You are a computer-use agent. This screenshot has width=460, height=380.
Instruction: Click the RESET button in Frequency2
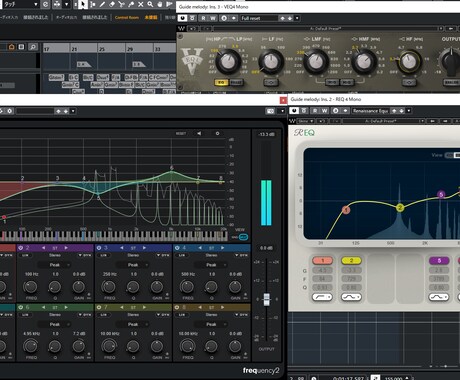tap(181, 133)
